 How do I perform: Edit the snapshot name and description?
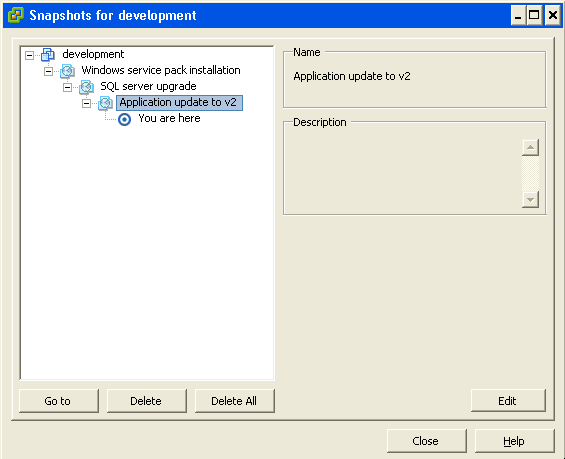click(508, 400)
